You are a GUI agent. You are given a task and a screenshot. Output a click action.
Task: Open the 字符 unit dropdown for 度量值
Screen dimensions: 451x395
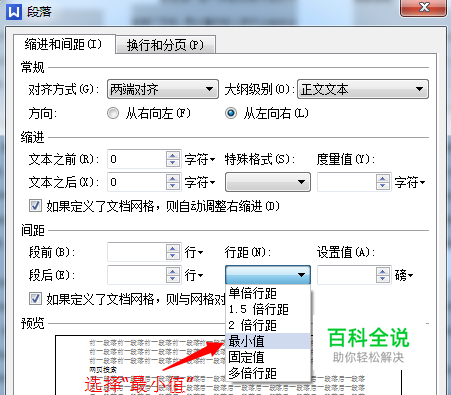click(410, 182)
